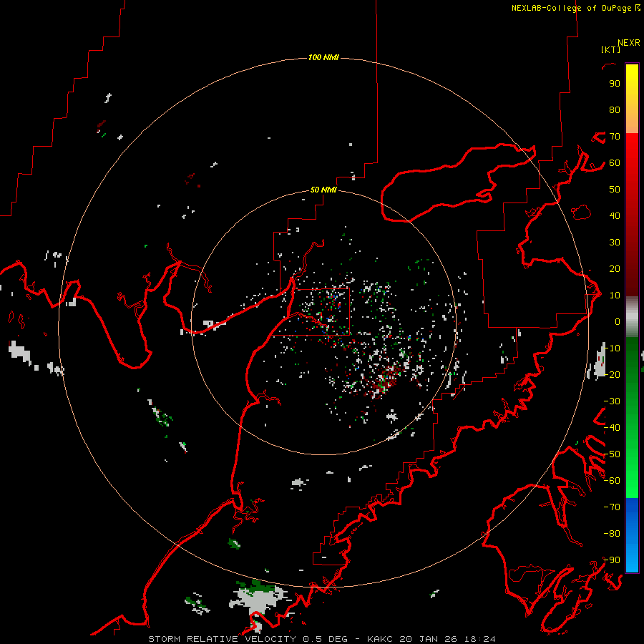Click the -40 knot value on color scale
This screenshot has height=644, width=644.
click(x=612, y=428)
